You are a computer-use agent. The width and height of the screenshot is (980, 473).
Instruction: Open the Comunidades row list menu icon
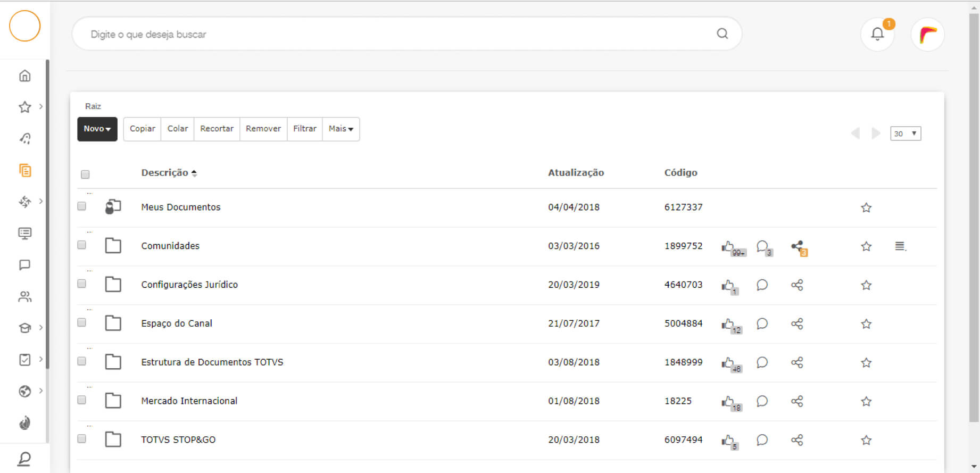900,246
